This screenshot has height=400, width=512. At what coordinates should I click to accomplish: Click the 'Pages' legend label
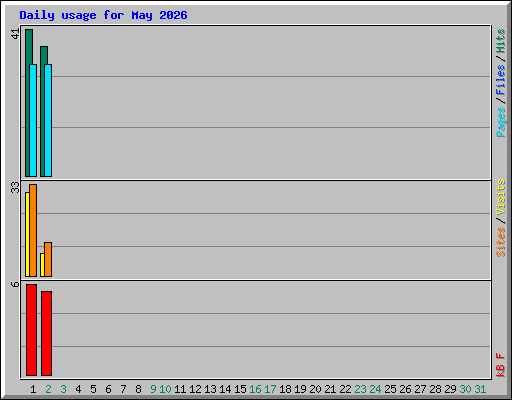(500, 122)
